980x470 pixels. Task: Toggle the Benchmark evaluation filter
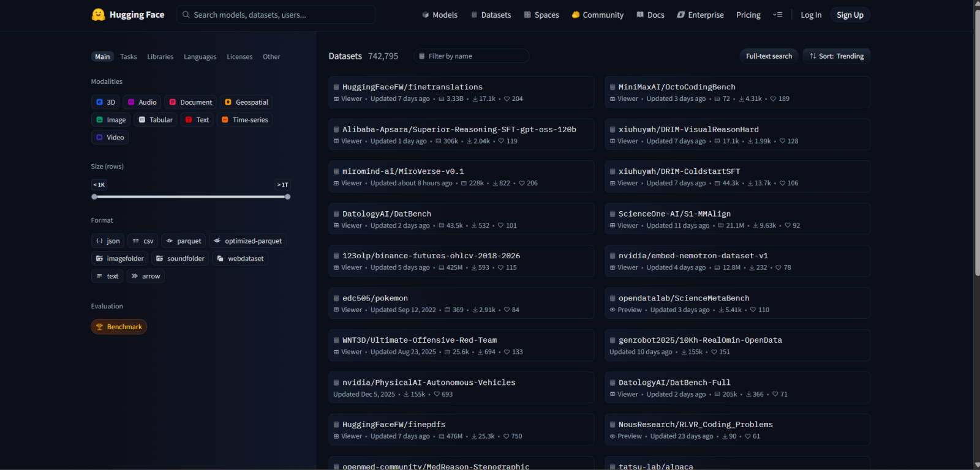(x=119, y=327)
